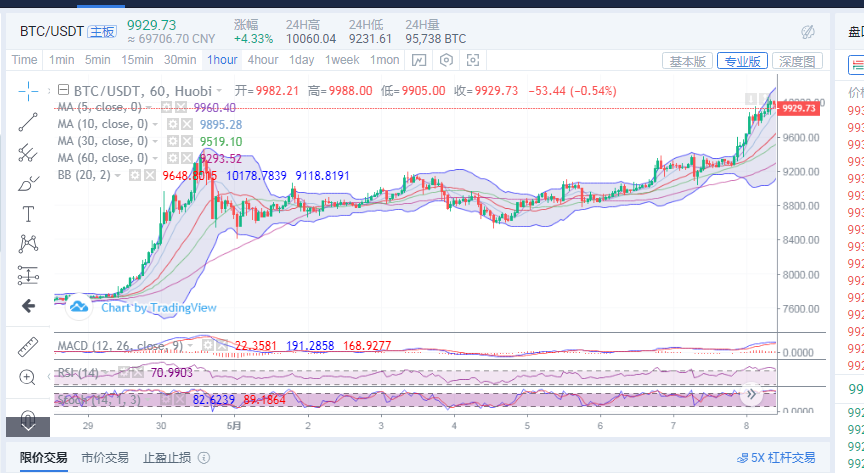Remove the MA (10, close, 0) indicator
Image resolution: width=864 pixels, height=473 pixels.
click(x=187, y=125)
